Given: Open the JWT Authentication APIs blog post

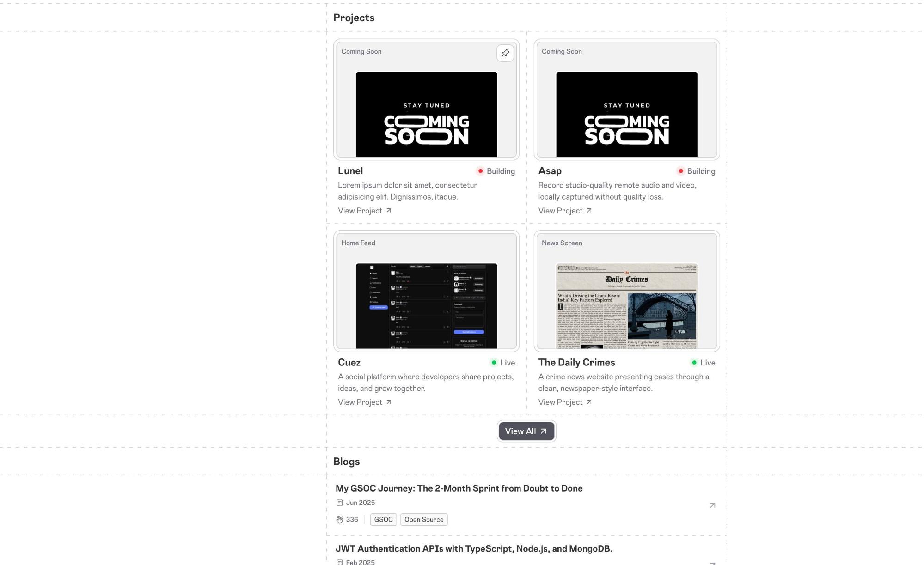Looking at the screenshot, I should click(x=473, y=549).
